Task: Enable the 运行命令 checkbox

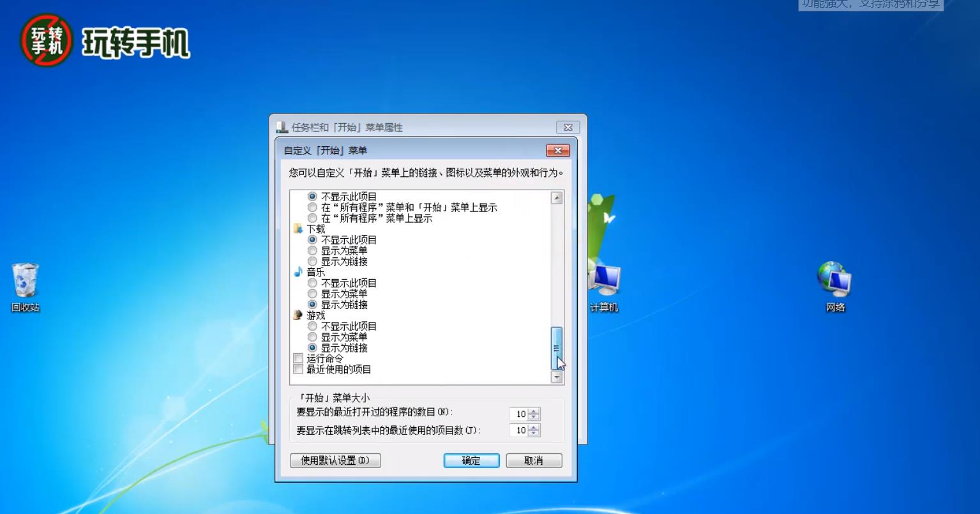Action: coord(298,359)
